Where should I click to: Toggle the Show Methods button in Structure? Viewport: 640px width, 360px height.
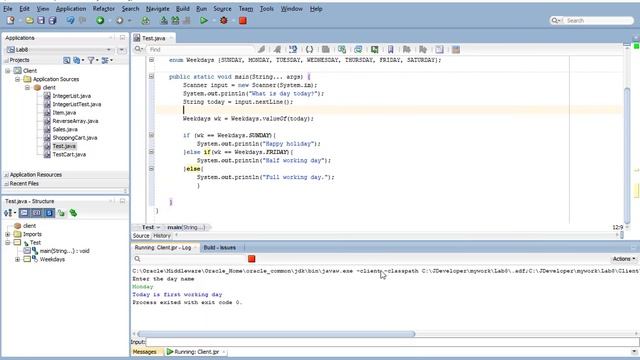point(24,213)
